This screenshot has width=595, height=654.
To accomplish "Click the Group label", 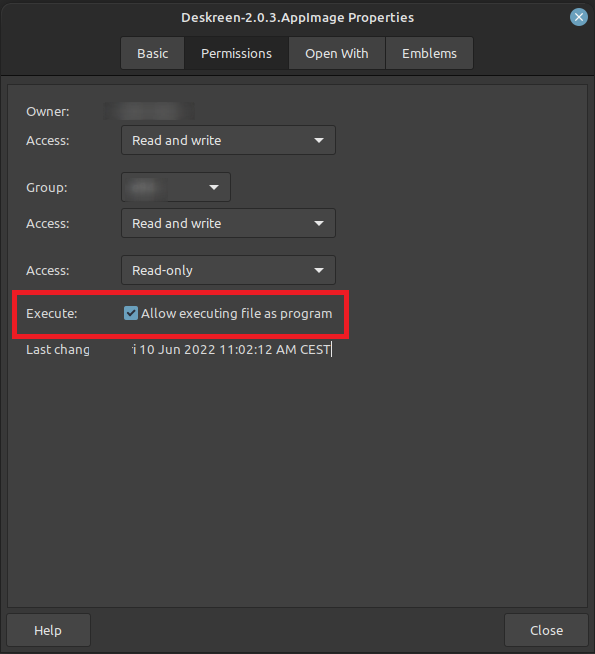I will 47,187.
